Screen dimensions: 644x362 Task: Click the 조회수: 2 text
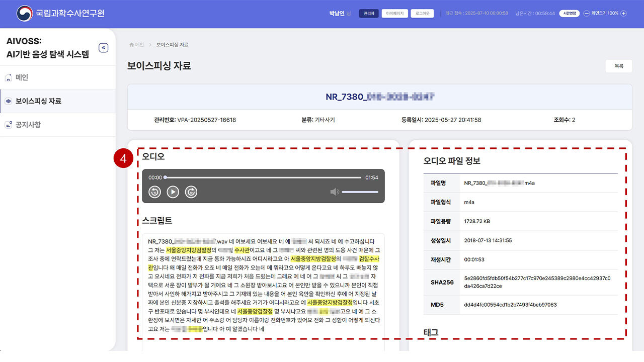pos(565,120)
